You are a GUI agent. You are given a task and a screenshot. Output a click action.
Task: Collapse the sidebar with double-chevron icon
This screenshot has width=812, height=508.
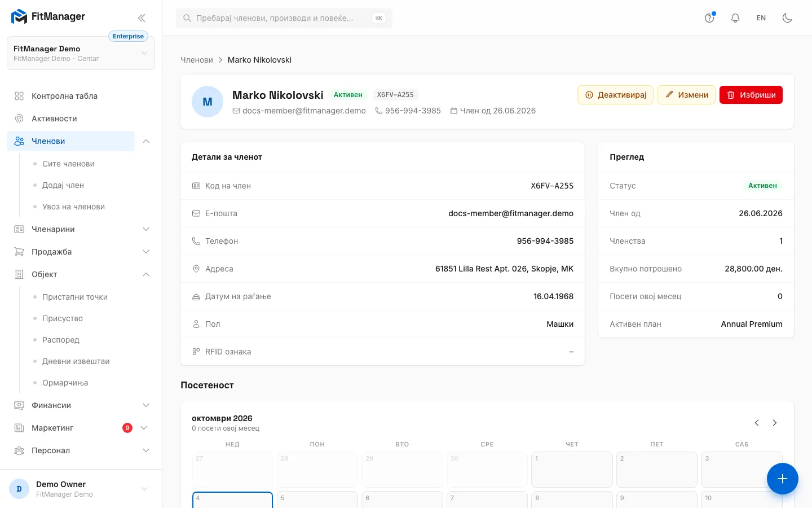tap(142, 18)
